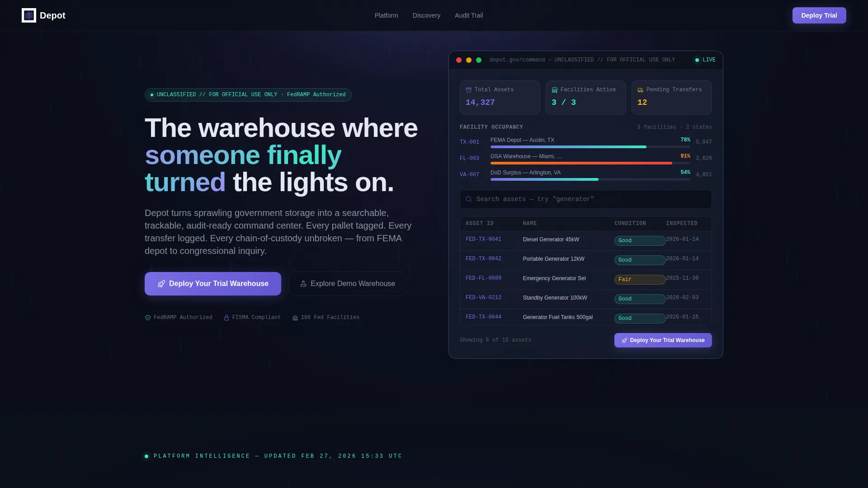The image size is (868, 488).
Task: Click asset ID FED-VA-0213
Action: (483, 298)
